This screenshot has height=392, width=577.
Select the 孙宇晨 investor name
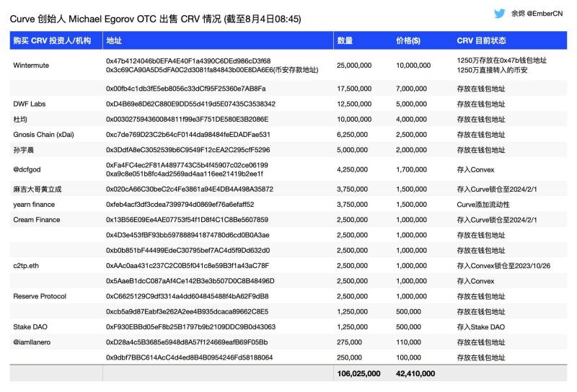click(x=23, y=150)
